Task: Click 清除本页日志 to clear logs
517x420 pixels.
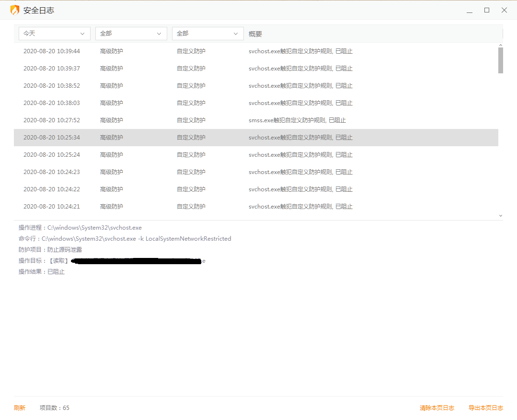Action: (x=437, y=408)
